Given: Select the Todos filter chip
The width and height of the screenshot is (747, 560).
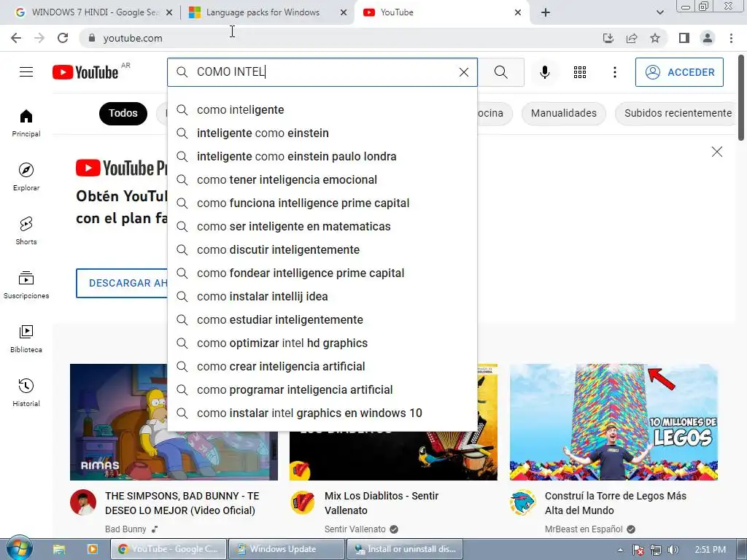Looking at the screenshot, I should tap(123, 113).
